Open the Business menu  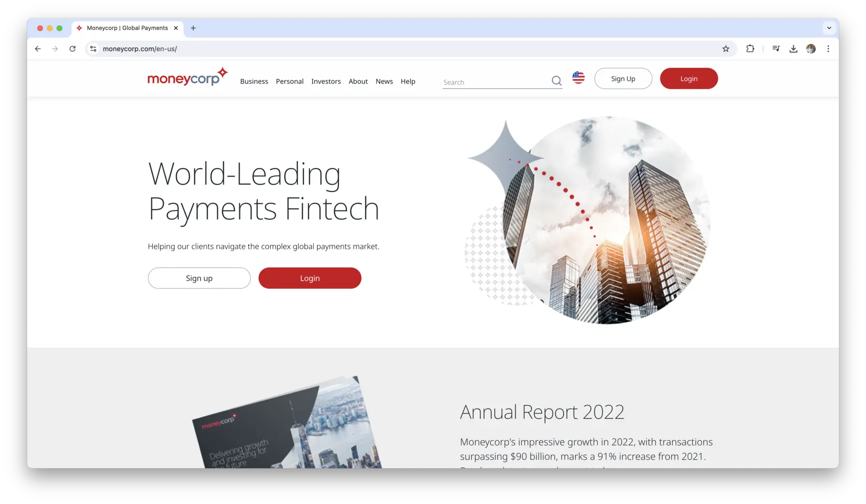[254, 81]
